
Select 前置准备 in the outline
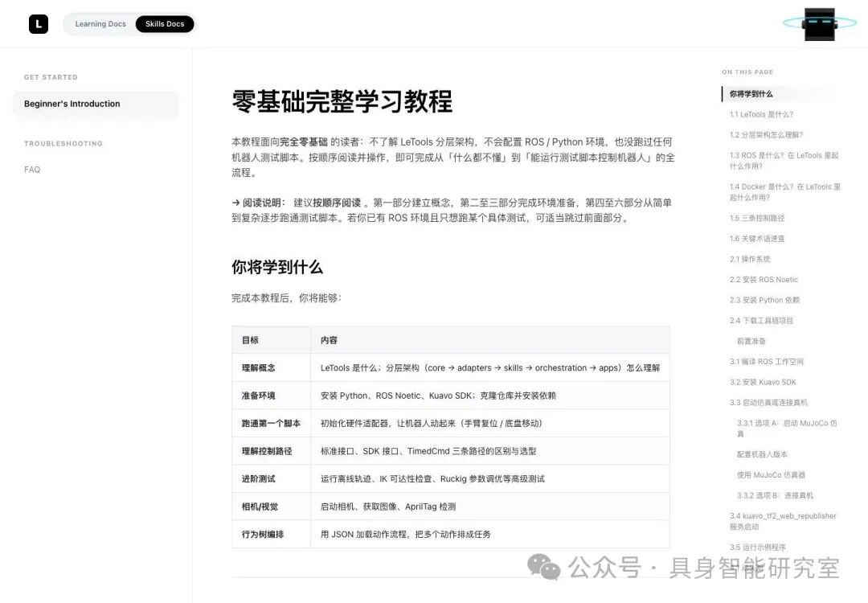751,341
